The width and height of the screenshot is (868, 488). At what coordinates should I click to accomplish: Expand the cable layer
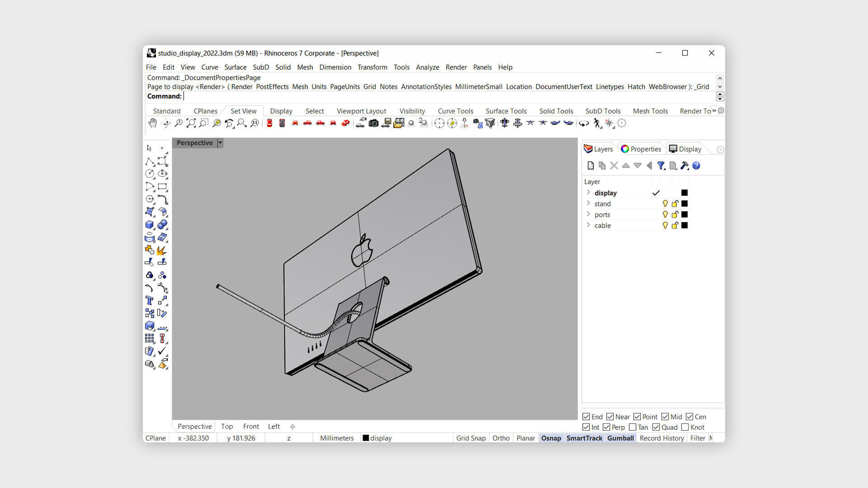589,225
